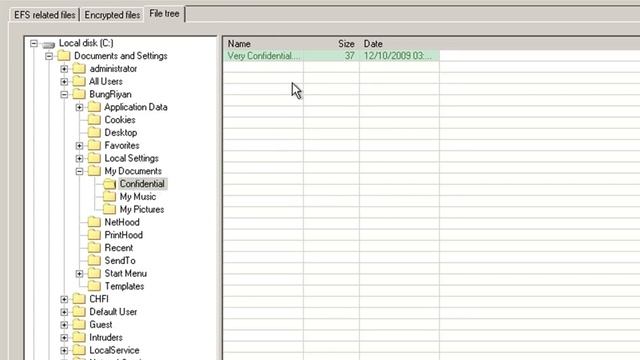This screenshot has width=640, height=360.
Task: Expand the CHFI folder node
Action: click(x=64, y=299)
